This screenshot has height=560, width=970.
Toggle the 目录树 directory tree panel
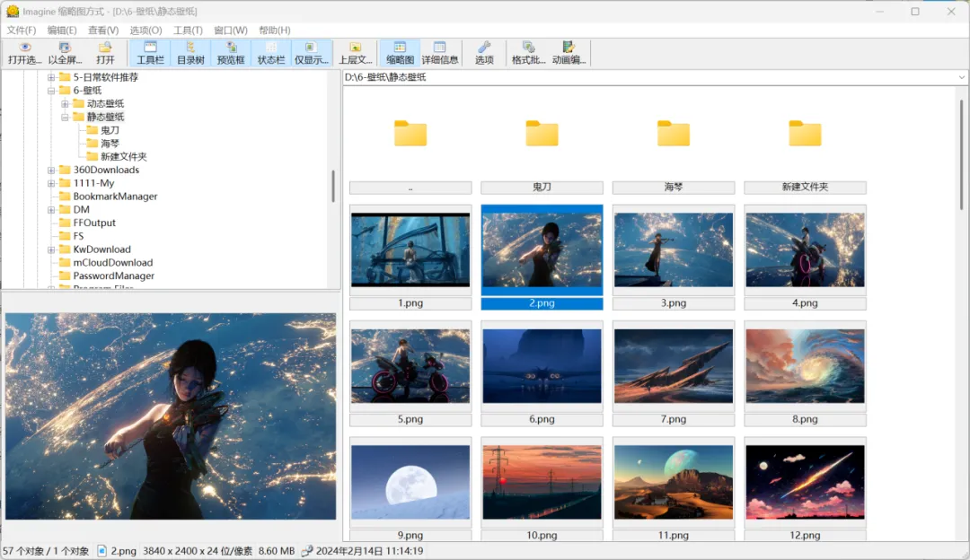click(x=190, y=53)
